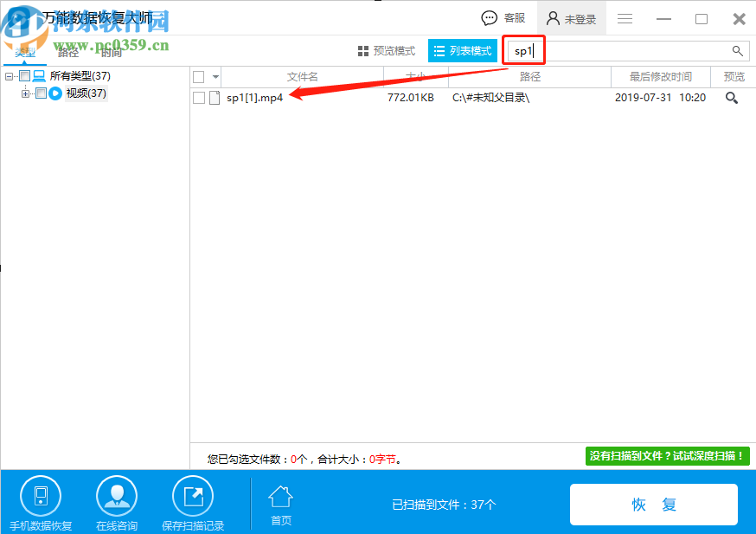The height and width of the screenshot is (534, 756).
Task: Click the 恢复 recover button
Action: [653, 505]
